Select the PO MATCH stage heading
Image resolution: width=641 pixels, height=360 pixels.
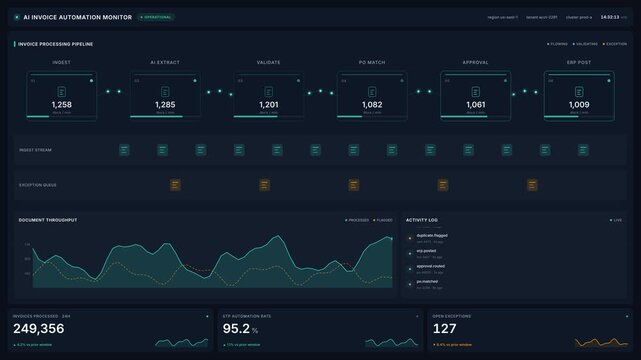372,63
